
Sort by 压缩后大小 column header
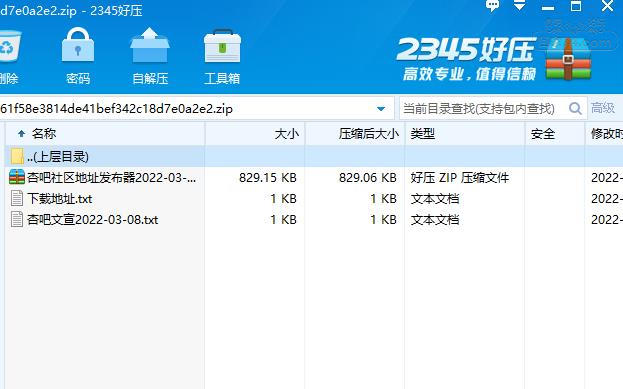click(355, 134)
